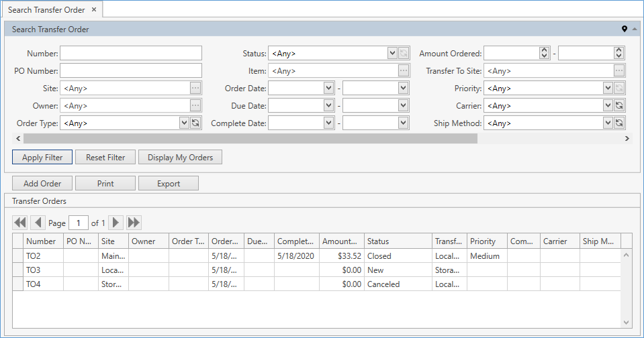This screenshot has height=338, width=644.
Task: Refresh the Order Type list
Action: click(x=195, y=123)
